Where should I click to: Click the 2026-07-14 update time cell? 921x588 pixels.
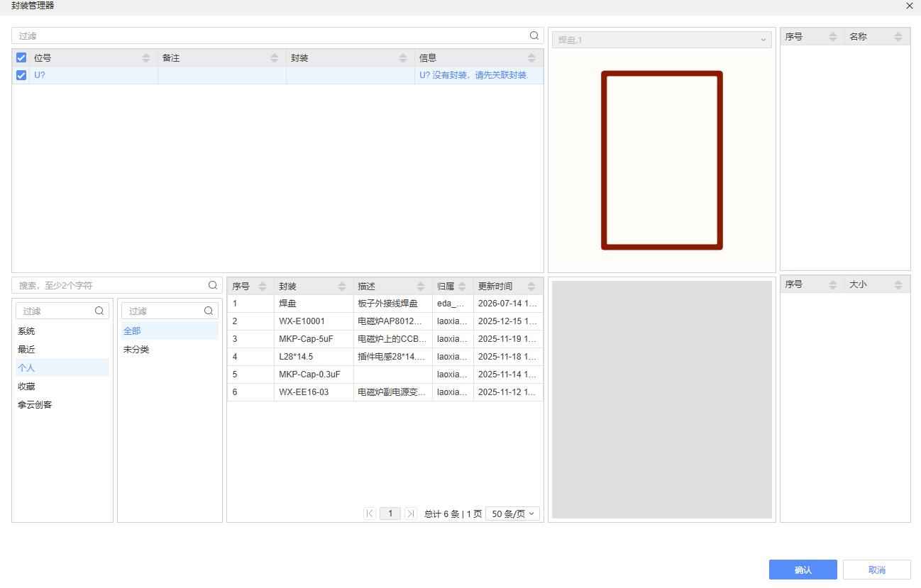coord(508,304)
